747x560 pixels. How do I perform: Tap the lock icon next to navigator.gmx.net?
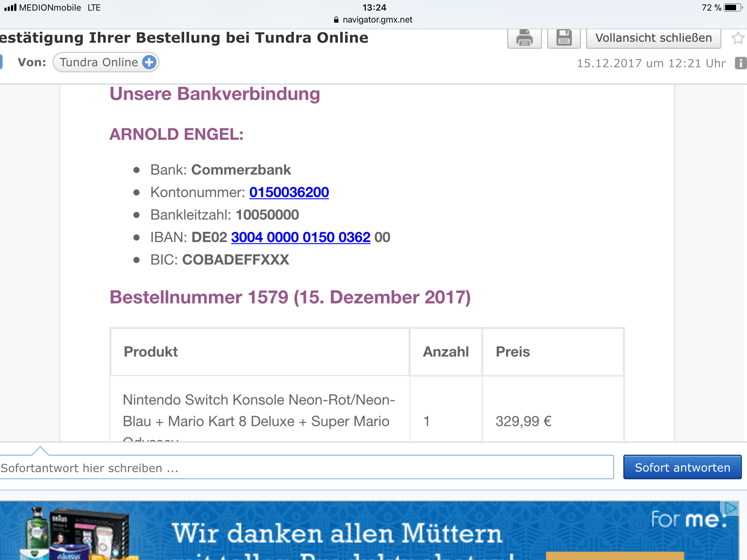point(336,20)
